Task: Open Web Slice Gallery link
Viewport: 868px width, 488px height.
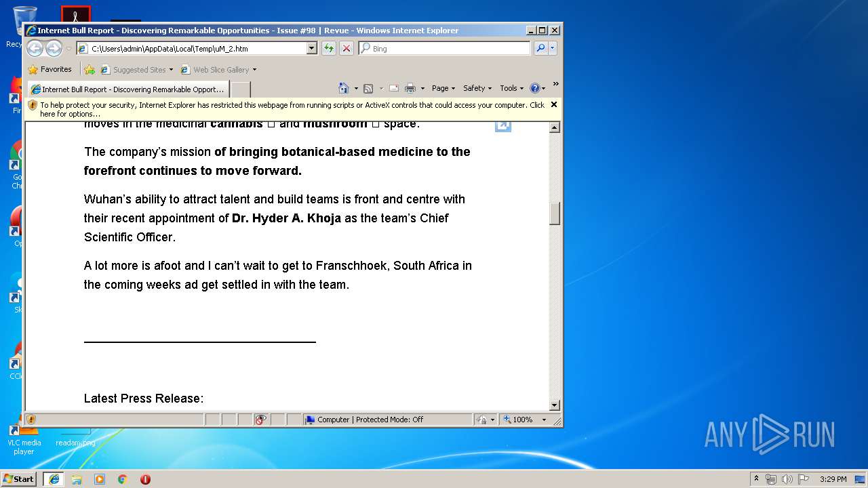Action: [215, 70]
